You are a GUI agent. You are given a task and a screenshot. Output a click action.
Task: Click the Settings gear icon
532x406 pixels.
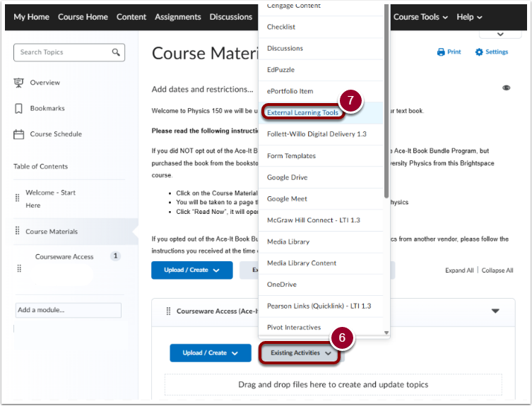click(x=479, y=52)
